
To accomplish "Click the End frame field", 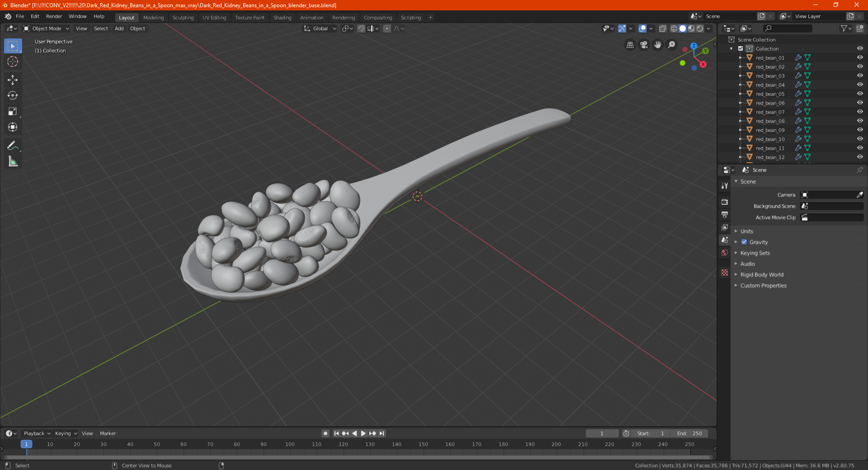I will coord(689,433).
